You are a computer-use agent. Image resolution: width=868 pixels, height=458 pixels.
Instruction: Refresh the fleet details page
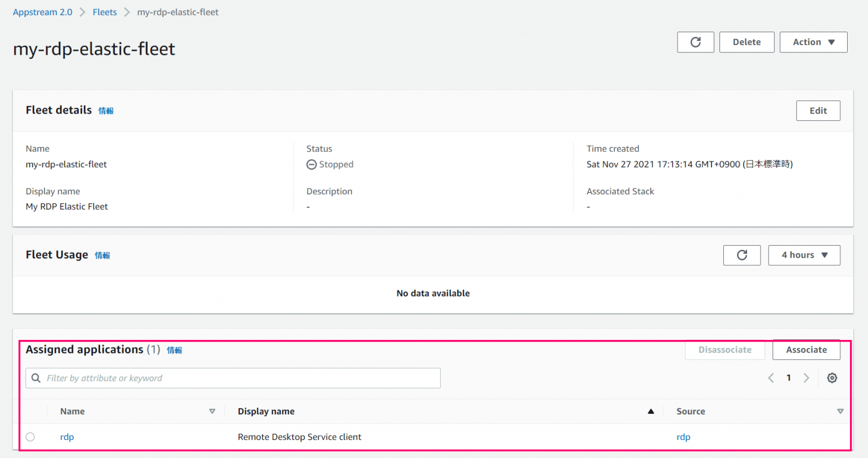click(x=695, y=42)
